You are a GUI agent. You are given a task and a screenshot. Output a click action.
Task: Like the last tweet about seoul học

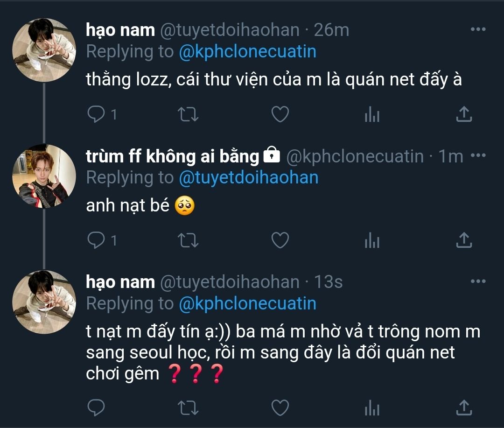click(x=280, y=408)
